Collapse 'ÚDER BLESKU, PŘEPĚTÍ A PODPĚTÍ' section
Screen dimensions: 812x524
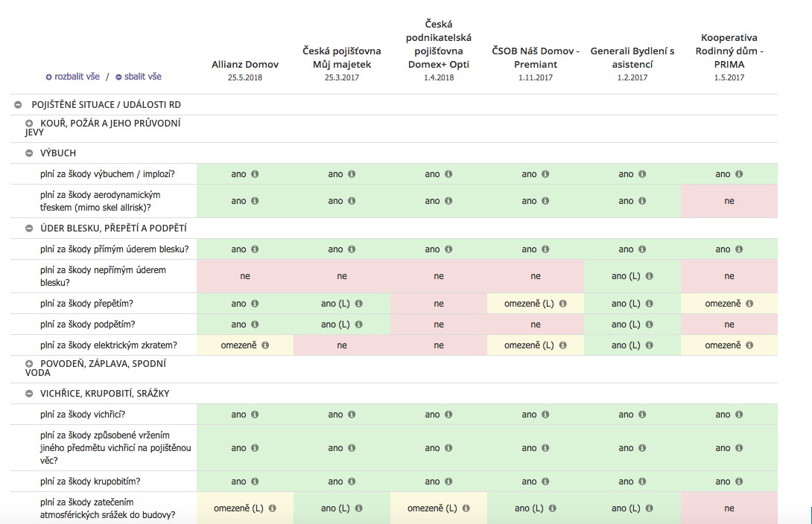pyautogui.click(x=29, y=228)
